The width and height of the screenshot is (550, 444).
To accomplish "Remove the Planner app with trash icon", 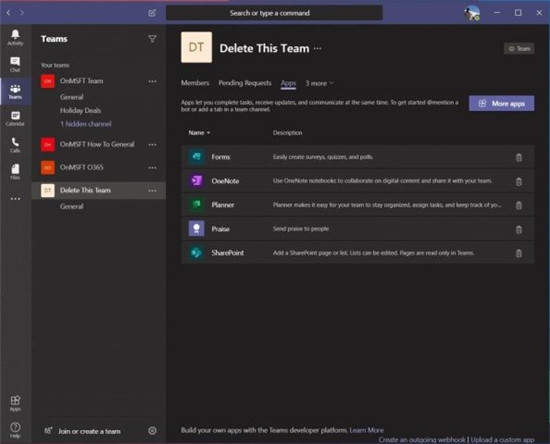I will pos(519,205).
